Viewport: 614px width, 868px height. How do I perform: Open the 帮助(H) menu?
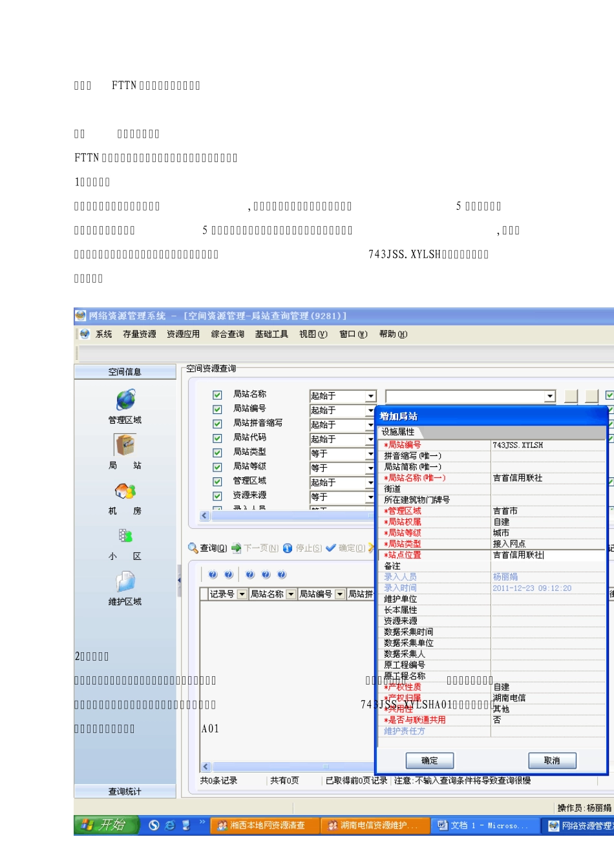(393, 334)
